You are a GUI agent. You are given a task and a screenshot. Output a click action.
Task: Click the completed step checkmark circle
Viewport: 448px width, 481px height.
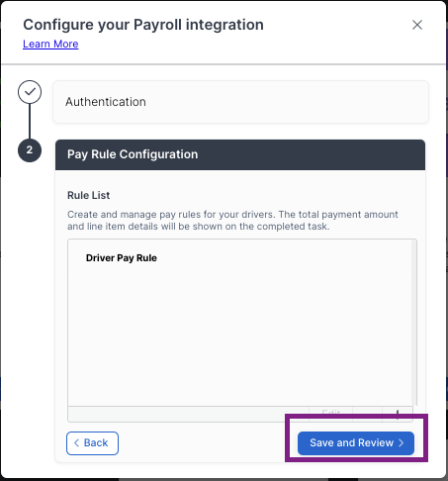pos(30,92)
